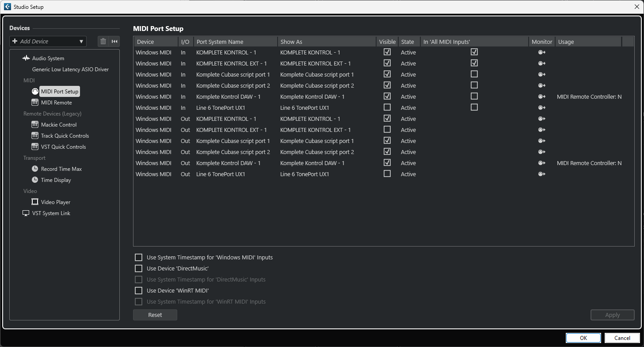
Task: Select Generic Low Latency ASIO Driver
Action: point(70,69)
